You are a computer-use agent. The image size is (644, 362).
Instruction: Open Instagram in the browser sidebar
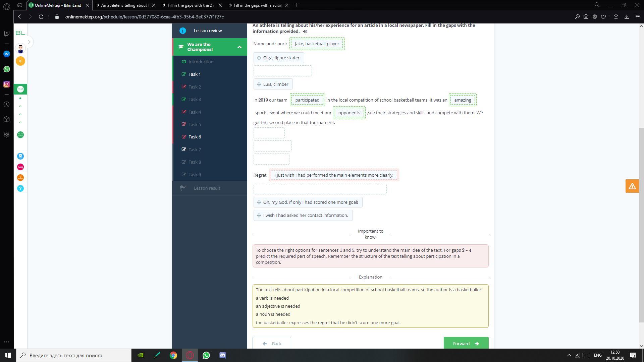tap(7, 84)
